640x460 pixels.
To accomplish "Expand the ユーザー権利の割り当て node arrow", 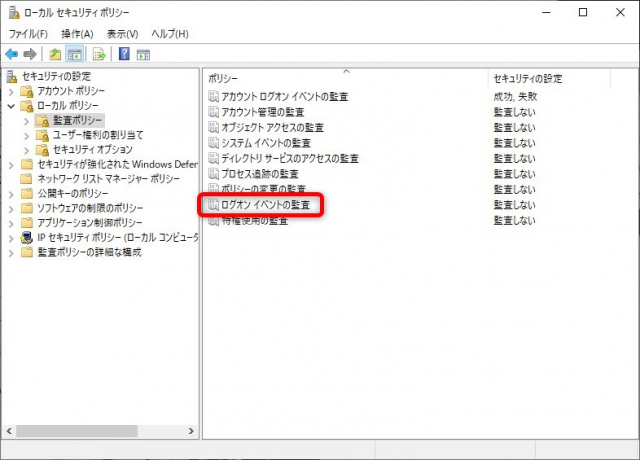I will tap(27, 135).
